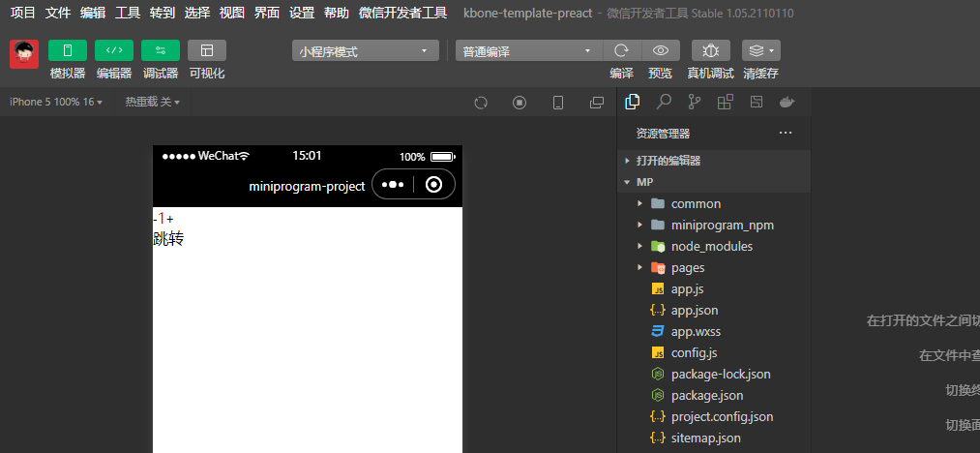
Task: Open the 视图 menu
Action: pyautogui.click(x=232, y=13)
